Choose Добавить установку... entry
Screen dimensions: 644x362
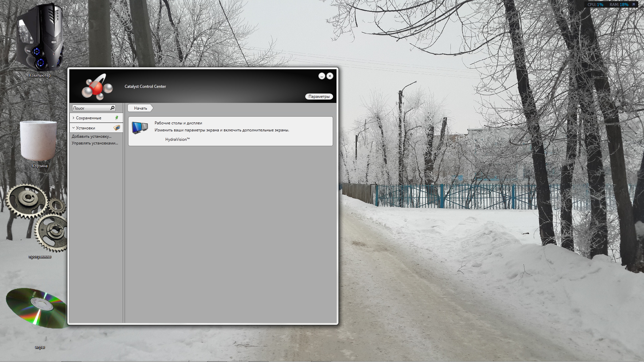[92, 136]
